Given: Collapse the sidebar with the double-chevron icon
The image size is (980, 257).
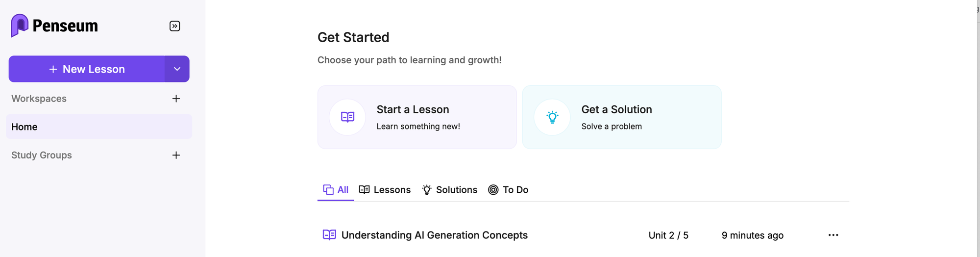Looking at the screenshot, I should [175, 26].
